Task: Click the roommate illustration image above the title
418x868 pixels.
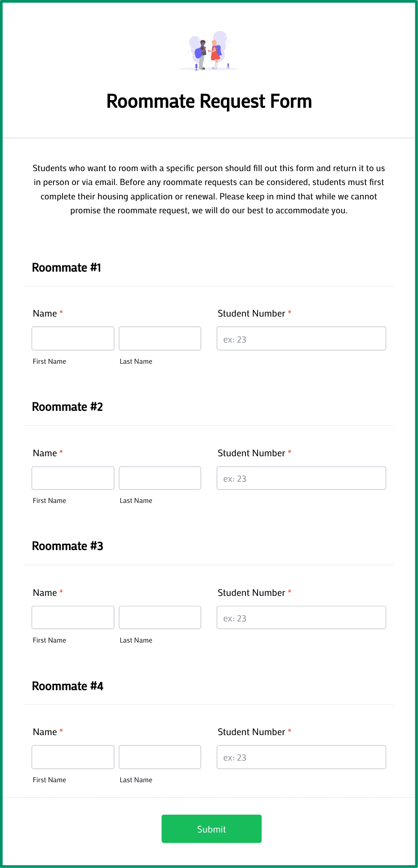Action: [209, 51]
